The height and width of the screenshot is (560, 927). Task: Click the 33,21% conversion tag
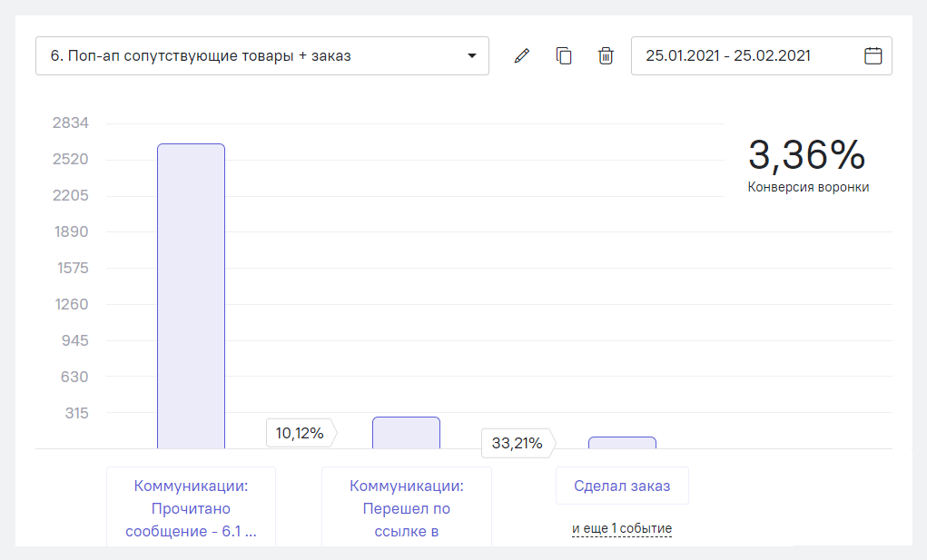click(x=517, y=444)
